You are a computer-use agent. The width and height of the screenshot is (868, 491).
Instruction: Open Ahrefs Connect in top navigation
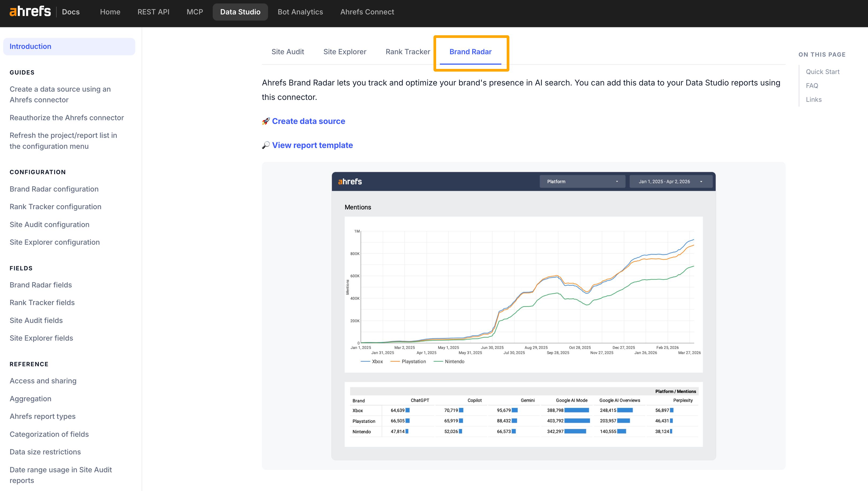pyautogui.click(x=367, y=12)
